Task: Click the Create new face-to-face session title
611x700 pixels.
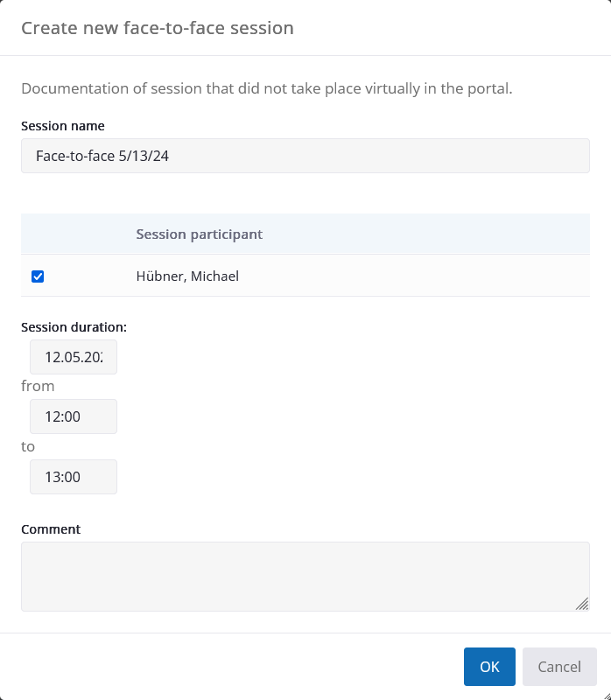Action: pyautogui.click(x=158, y=28)
